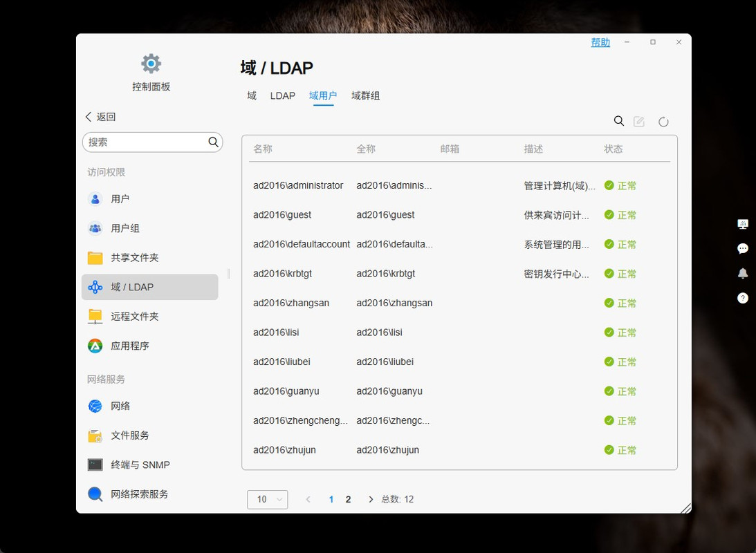Click the 终端与 SNMP terminal icon

(95, 465)
